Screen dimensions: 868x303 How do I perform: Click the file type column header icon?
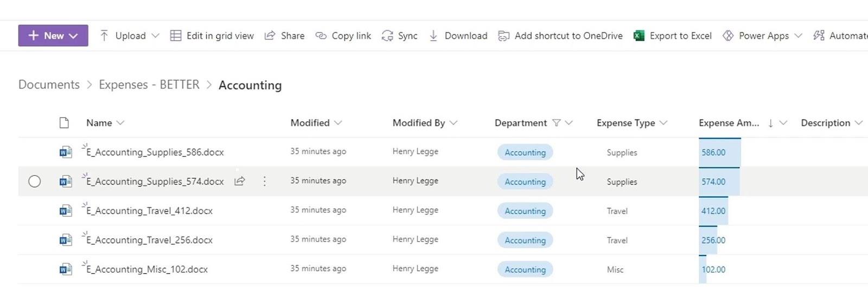click(64, 123)
